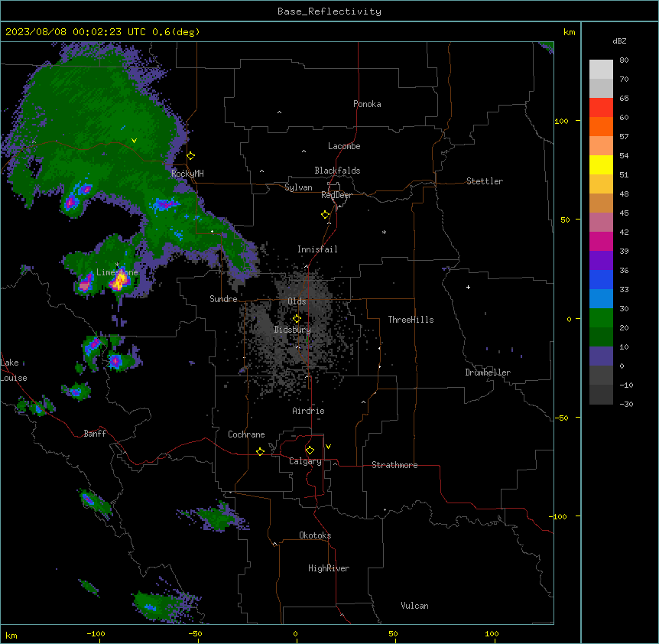Viewport: 659px width, 644px height.
Task: Click the indigo 0-10 dBZ legend swatch
Action: [x=601, y=356]
